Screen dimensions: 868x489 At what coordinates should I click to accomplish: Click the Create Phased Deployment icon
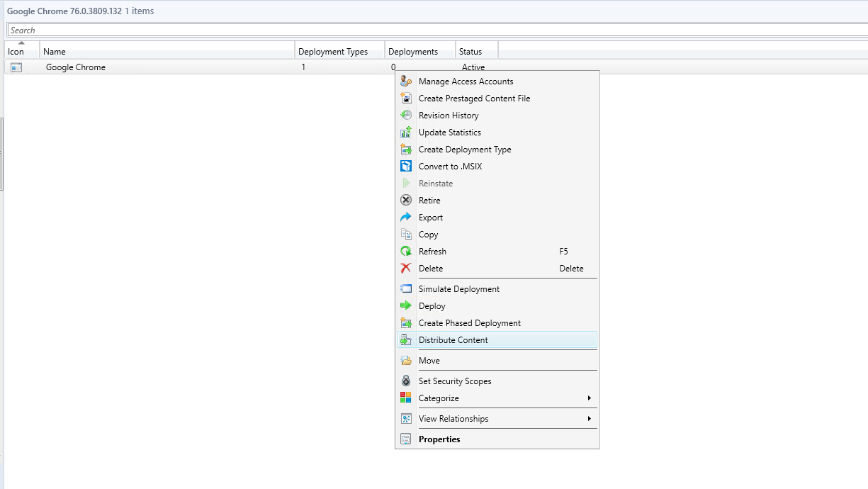[406, 323]
